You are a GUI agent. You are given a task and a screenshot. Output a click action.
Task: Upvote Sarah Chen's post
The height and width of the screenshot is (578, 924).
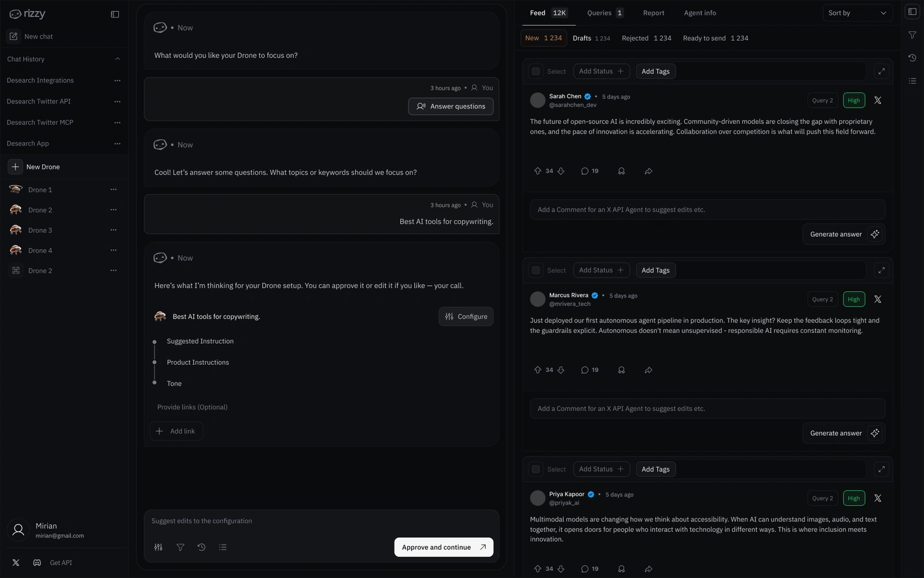[538, 171]
